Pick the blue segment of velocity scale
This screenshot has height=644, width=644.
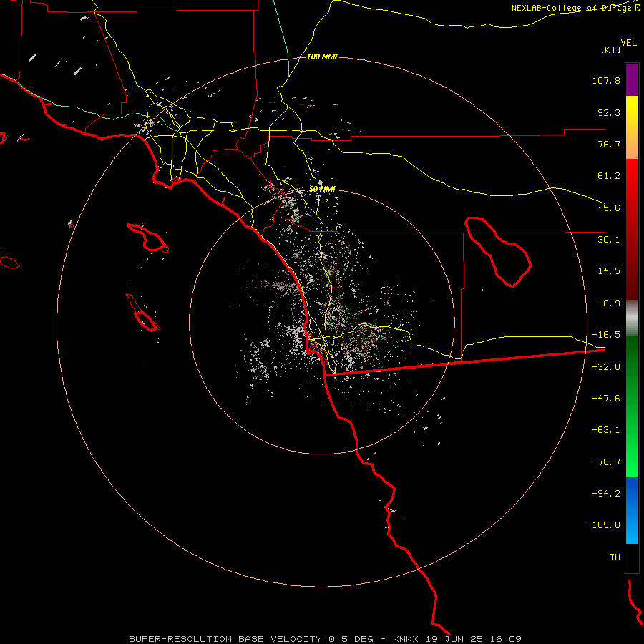point(632,510)
